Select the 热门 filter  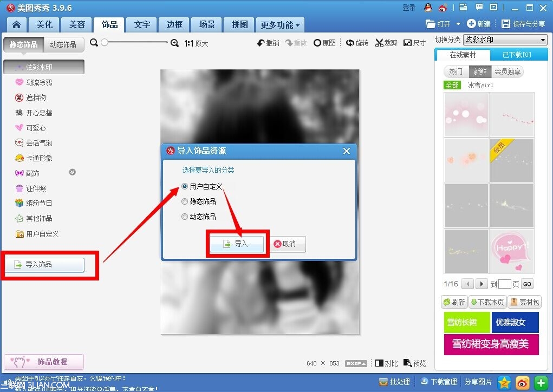(x=456, y=71)
